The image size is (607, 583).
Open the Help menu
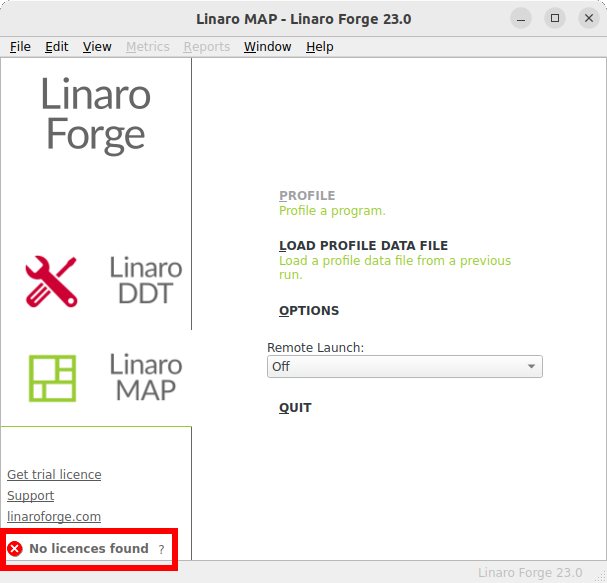(x=320, y=47)
